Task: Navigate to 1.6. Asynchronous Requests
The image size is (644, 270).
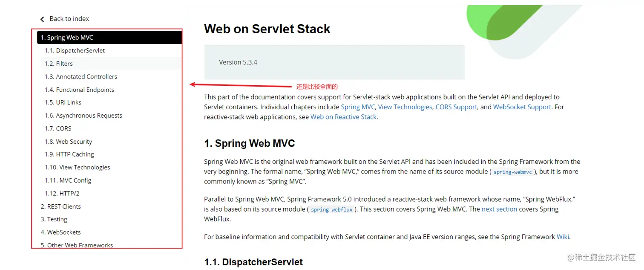Action: pyautogui.click(x=83, y=116)
